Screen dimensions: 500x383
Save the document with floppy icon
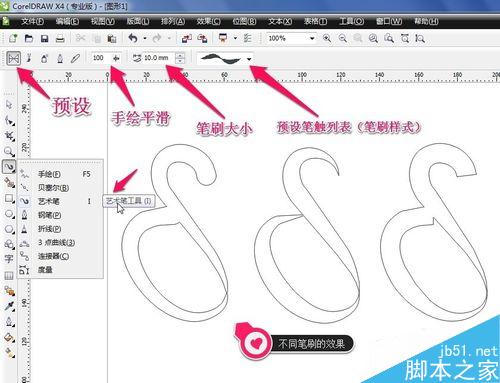click(x=44, y=39)
